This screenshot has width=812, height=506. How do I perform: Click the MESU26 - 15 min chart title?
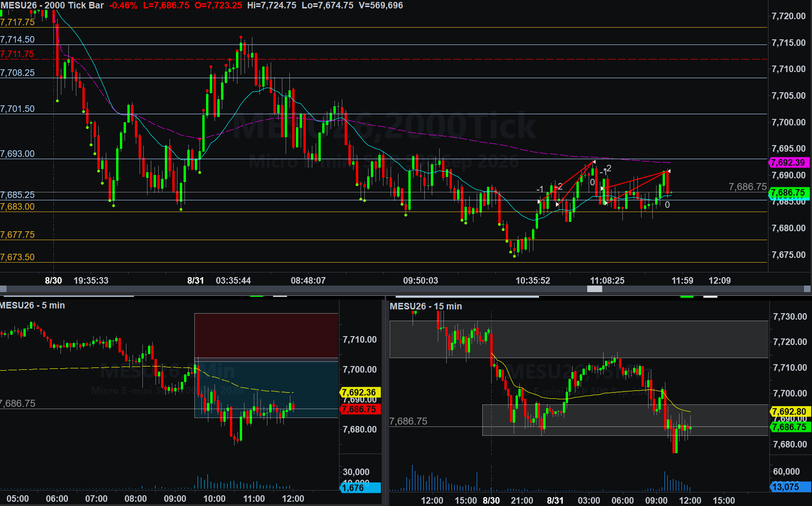tap(426, 306)
